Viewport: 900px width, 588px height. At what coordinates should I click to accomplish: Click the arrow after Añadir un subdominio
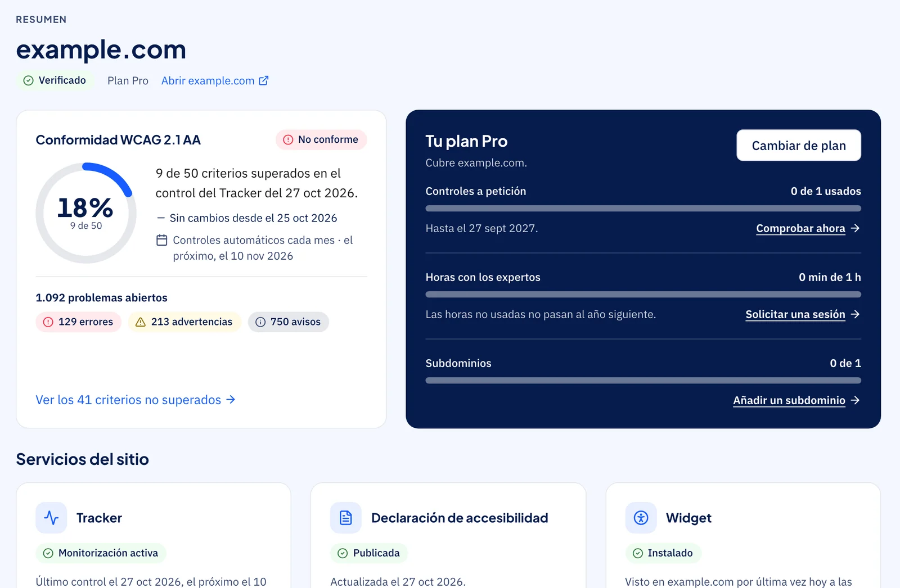tap(855, 400)
